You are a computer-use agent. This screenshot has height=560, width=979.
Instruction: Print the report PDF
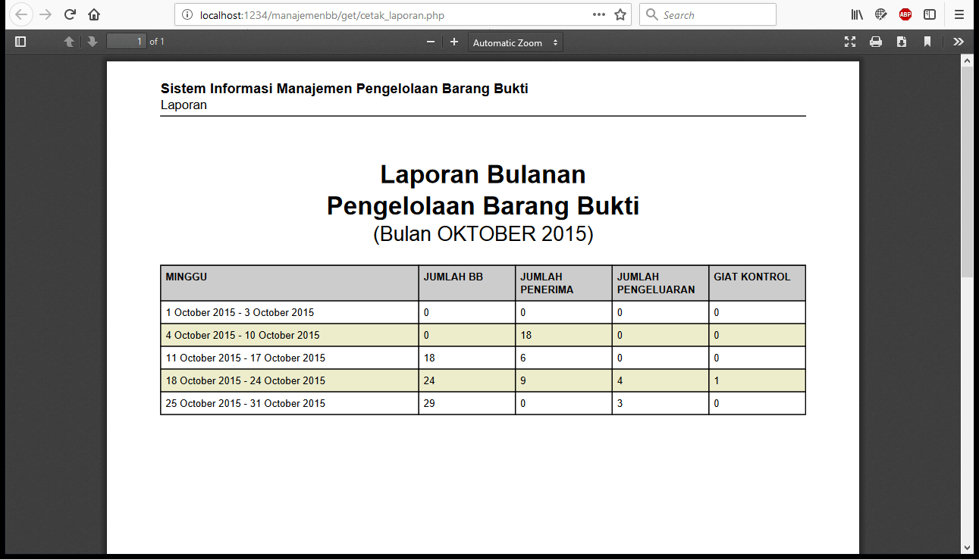pyautogui.click(x=876, y=42)
